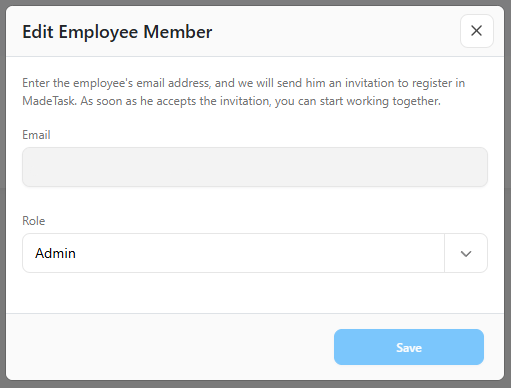Screen dimensions: 511x388
Task: Click the empty footer area beside Save
Action: (x=170, y=347)
